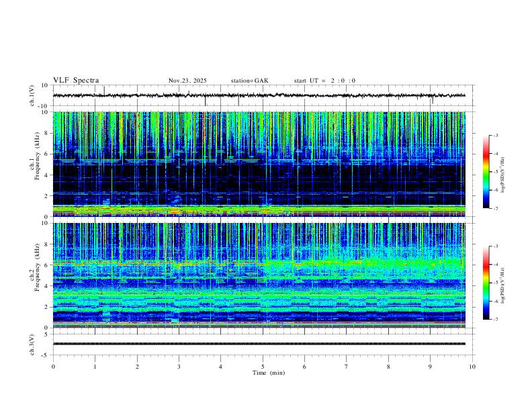This screenshot has width=532, height=411.
Task: Click the '-7' label on the ch.2 color bar
Action: point(495,319)
